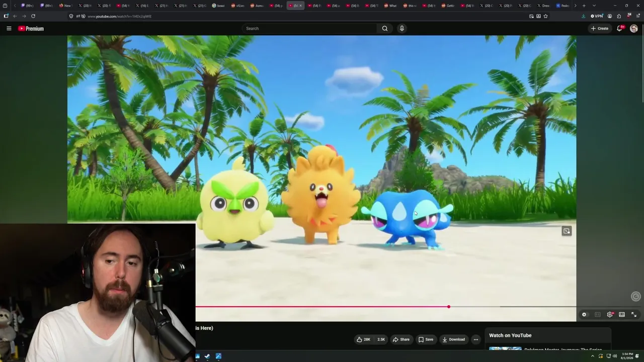This screenshot has width=644, height=362.
Task: Open the Steam icon in the taskbar
Action: point(207,356)
